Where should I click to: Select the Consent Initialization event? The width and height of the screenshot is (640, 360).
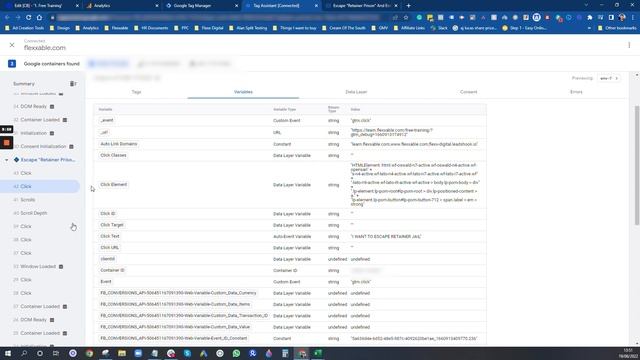pos(43,147)
